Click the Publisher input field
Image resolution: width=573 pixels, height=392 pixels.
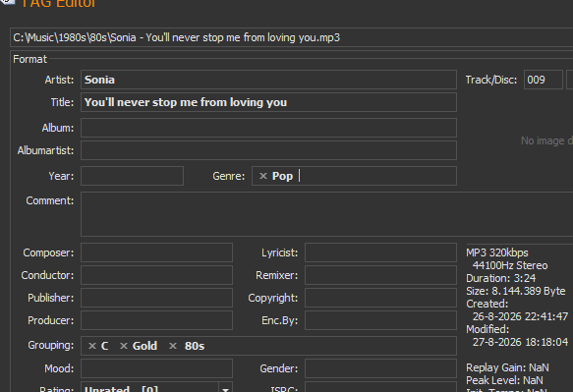(x=156, y=298)
